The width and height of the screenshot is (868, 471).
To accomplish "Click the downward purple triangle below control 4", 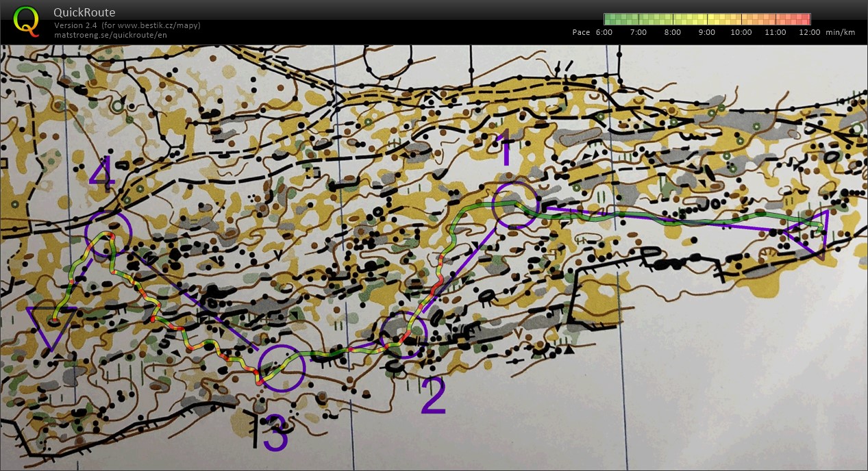I will 52,325.
